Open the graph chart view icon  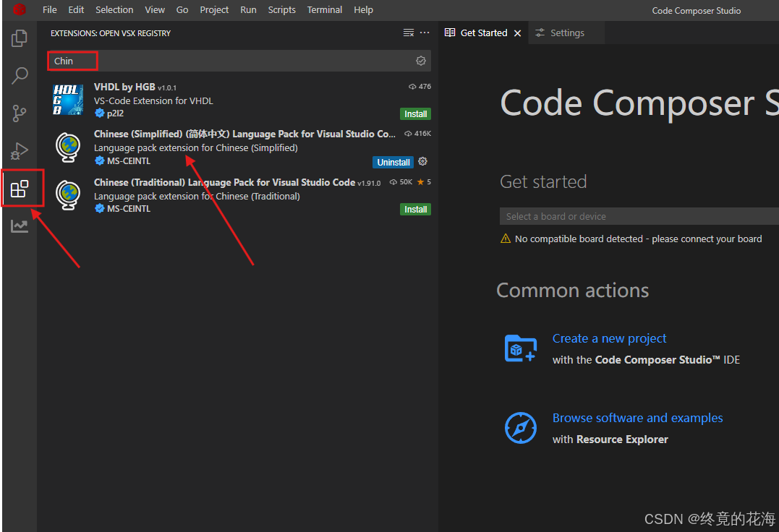coord(20,226)
